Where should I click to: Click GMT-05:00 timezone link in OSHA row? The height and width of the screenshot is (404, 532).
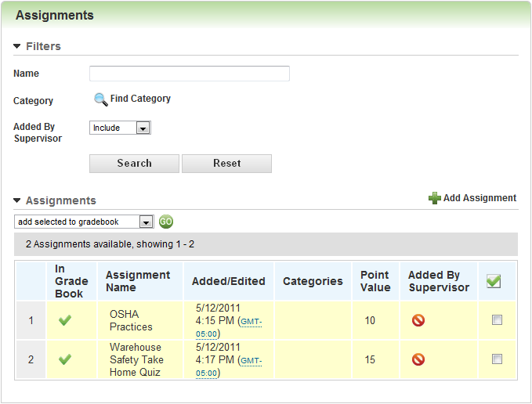[250, 321]
